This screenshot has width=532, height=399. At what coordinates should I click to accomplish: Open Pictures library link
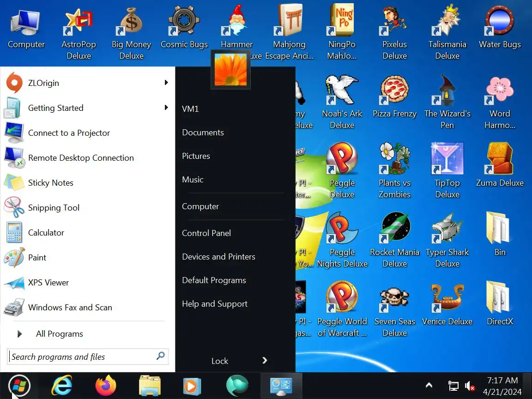(196, 156)
